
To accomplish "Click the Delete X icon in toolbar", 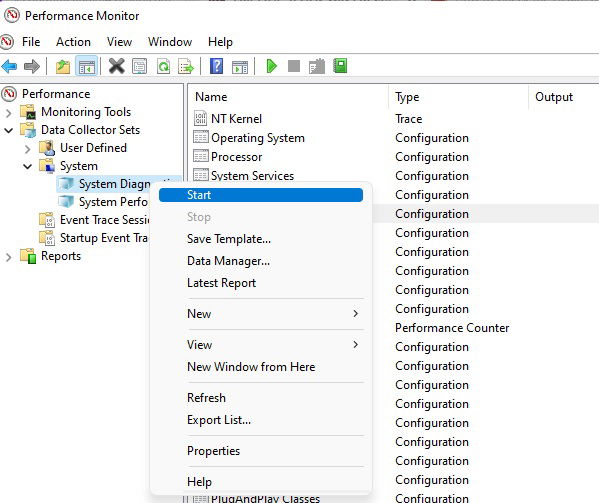I will point(117,66).
